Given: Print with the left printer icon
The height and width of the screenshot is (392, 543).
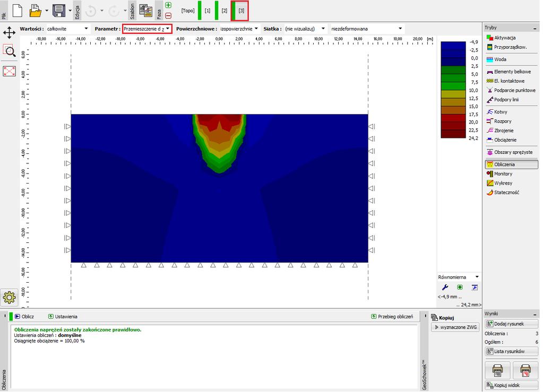Looking at the screenshot, I should tap(498, 370).
